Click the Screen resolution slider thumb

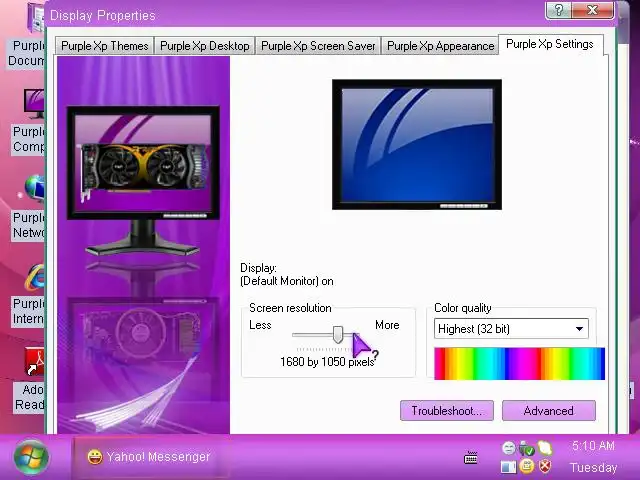tap(338, 335)
